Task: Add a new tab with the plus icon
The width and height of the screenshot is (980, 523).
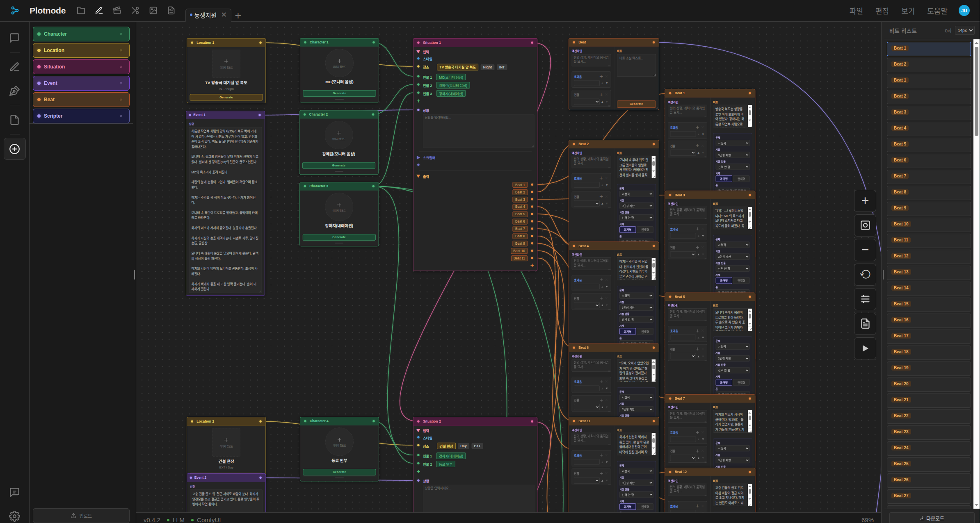Action: 238,16
